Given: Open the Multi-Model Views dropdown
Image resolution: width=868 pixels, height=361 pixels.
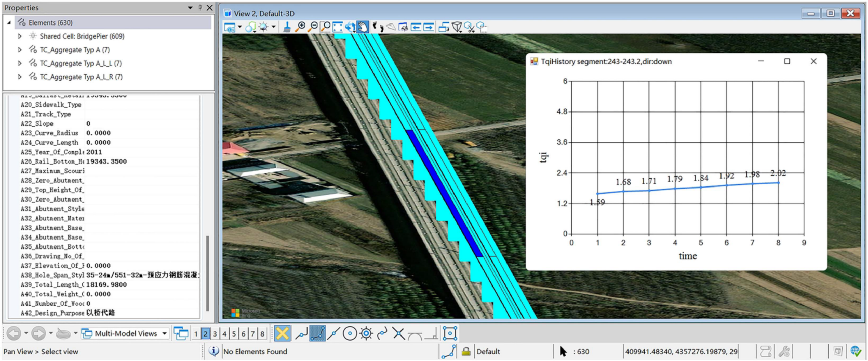Looking at the screenshot, I should click(164, 334).
